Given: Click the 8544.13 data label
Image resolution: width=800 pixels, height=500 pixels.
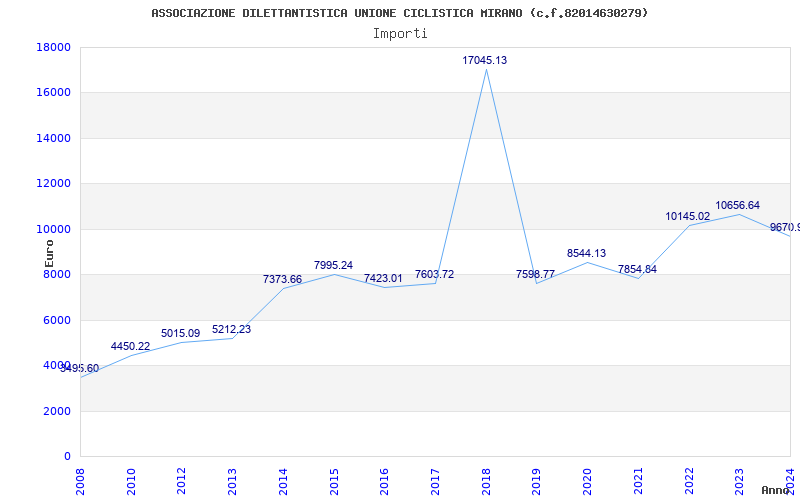Looking at the screenshot, I should point(586,253).
